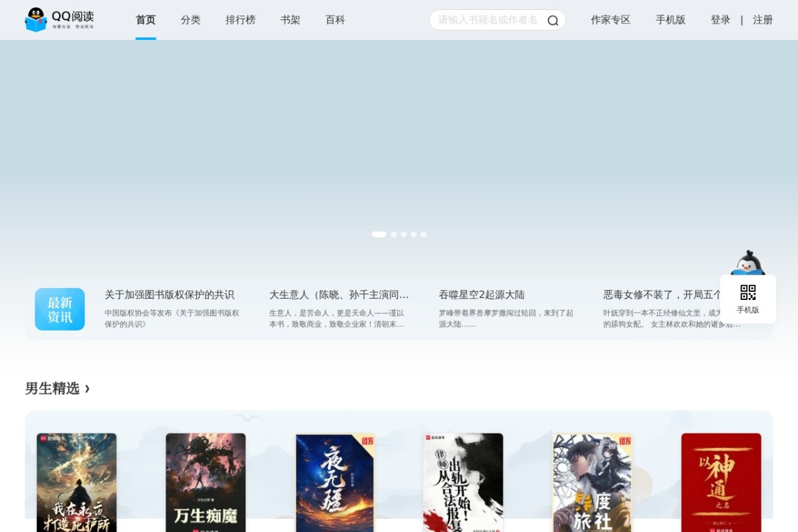Select the second banner carousel dot
This screenshot has height=532, width=798.
[x=394, y=234]
